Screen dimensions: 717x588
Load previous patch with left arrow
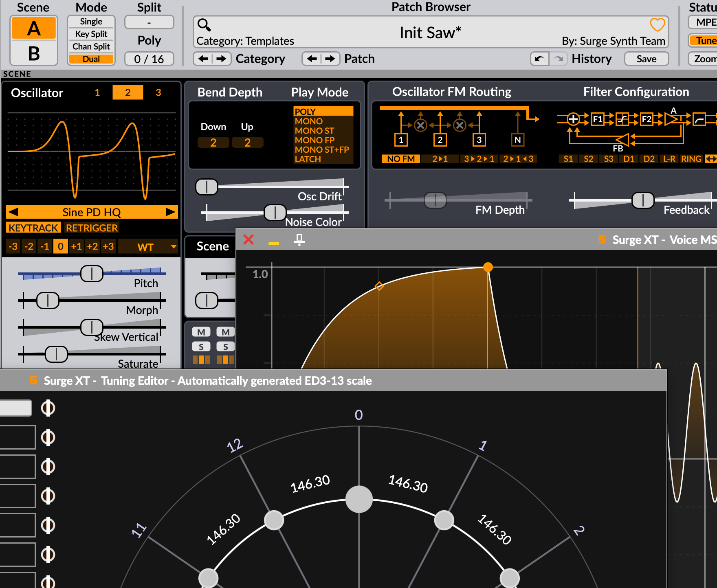click(x=312, y=59)
